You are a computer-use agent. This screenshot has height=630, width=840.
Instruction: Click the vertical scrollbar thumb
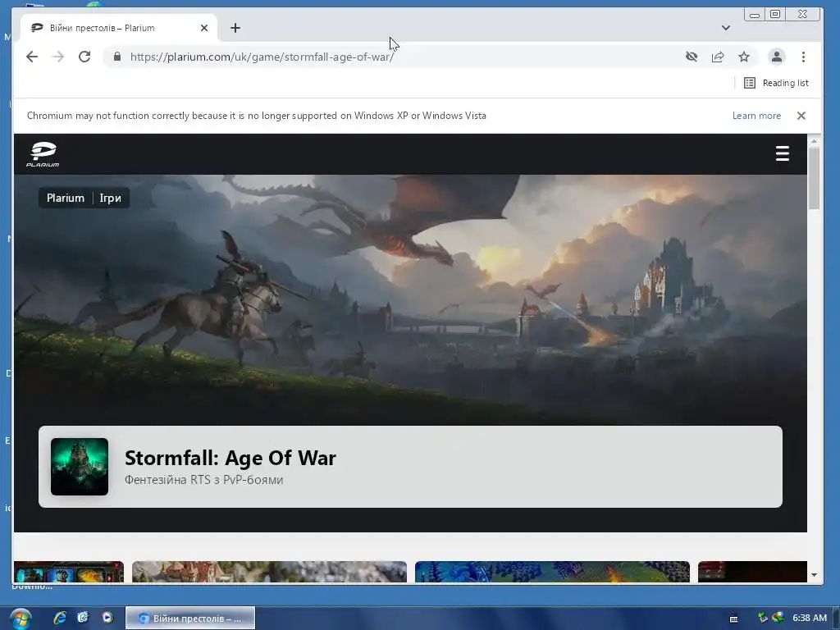pyautogui.click(x=815, y=178)
